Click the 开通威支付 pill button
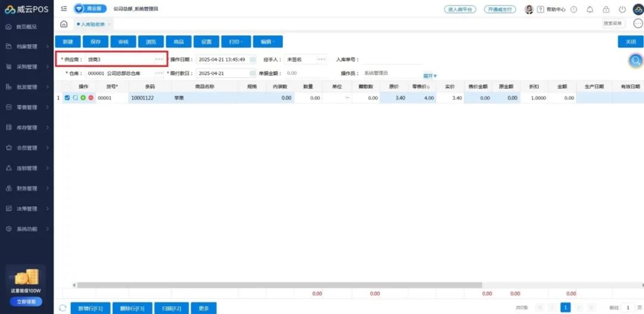644x314 pixels. [x=500, y=9]
